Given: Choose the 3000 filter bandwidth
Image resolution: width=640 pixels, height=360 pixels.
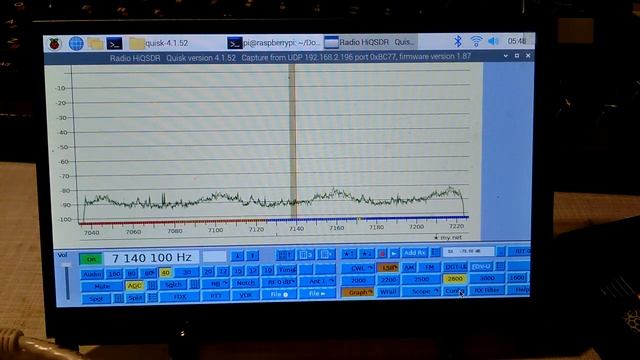Looking at the screenshot, I should point(487,278).
